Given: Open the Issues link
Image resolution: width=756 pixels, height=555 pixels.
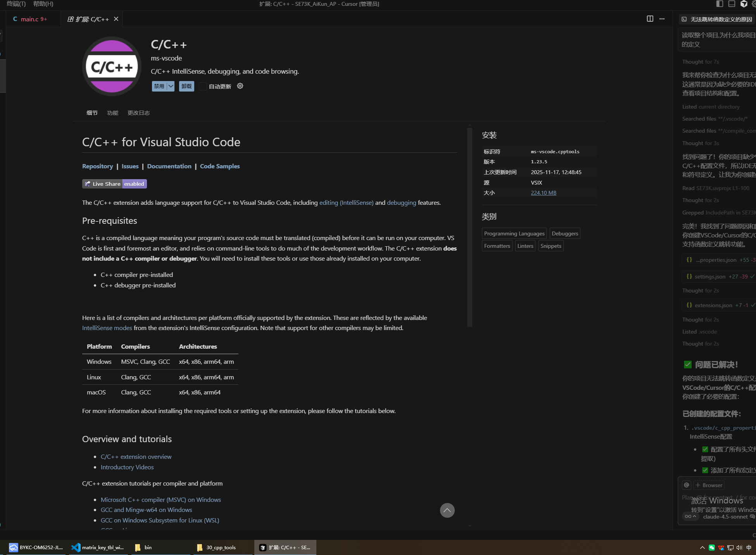Looking at the screenshot, I should pos(130,166).
